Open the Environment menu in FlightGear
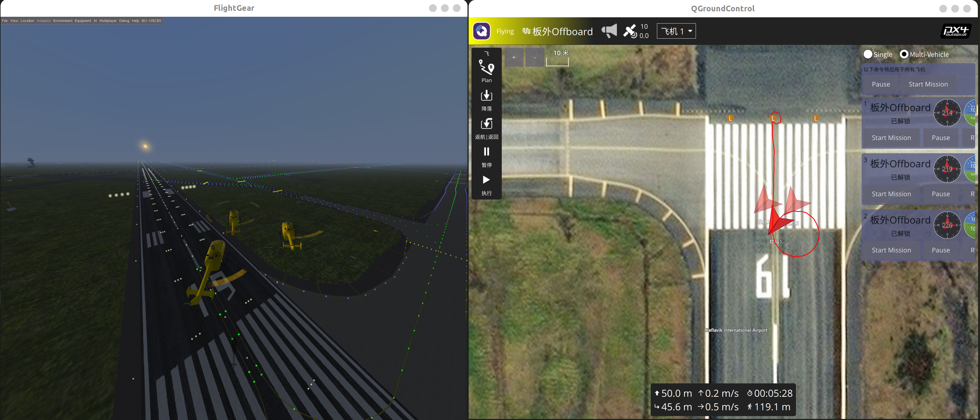Viewport: 980px width, 420px height. [63, 21]
